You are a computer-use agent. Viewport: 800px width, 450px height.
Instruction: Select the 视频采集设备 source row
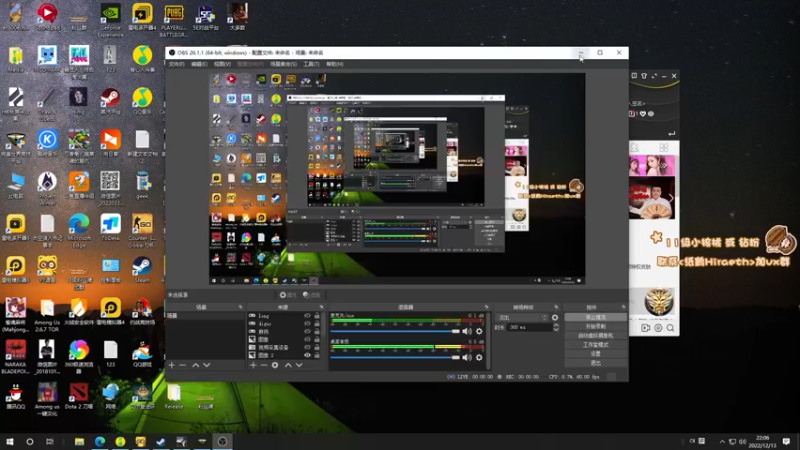click(284, 347)
